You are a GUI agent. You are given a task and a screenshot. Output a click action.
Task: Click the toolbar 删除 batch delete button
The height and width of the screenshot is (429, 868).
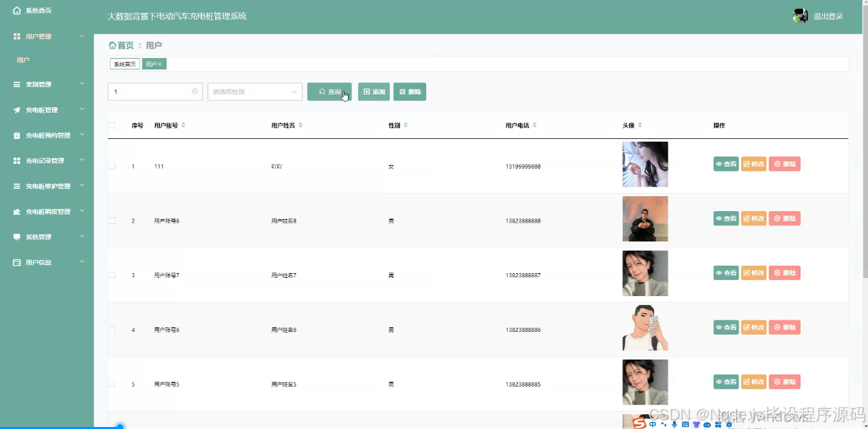[409, 92]
